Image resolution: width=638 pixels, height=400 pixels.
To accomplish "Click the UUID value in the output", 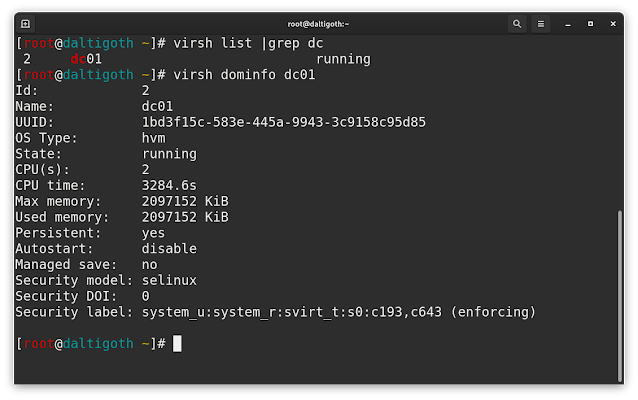I will tap(284, 123).
